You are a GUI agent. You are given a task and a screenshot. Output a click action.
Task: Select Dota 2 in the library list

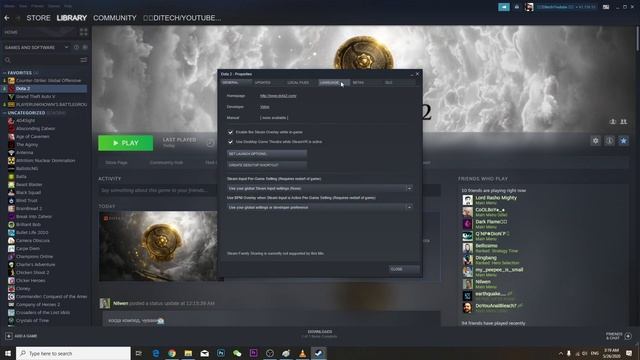click(x=45, y=89)
